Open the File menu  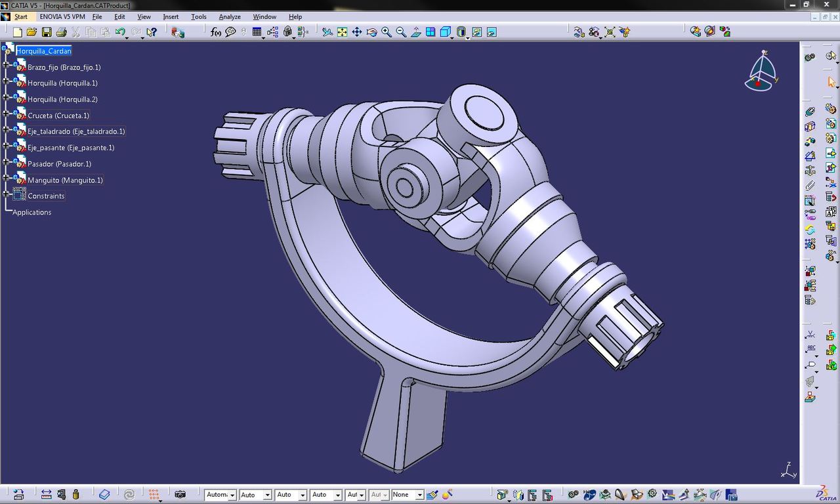pos(97,16)
